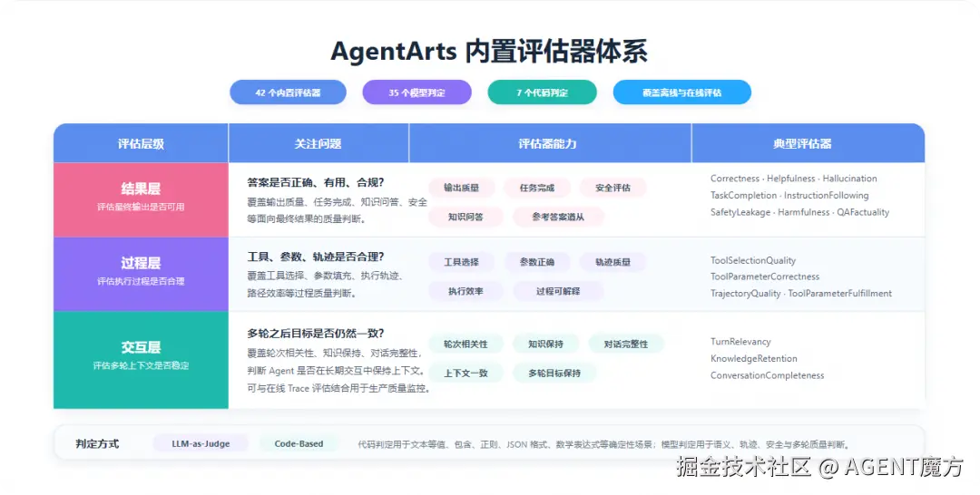Click the "轮次相关性" chip
Screen dimensions: 980x495
[465, 344]
